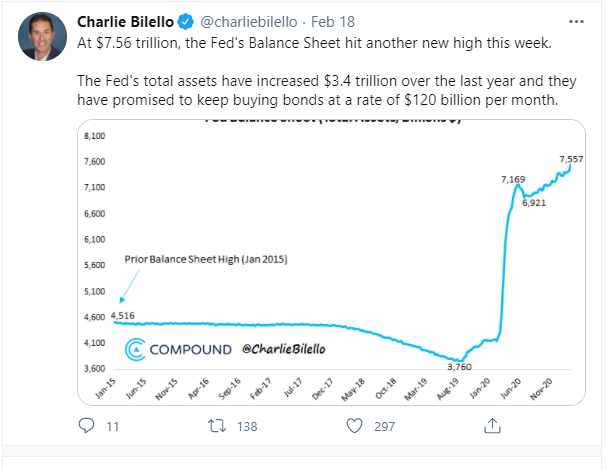Retweet this Fed balance sheet tweet

[x=215, y=426]
